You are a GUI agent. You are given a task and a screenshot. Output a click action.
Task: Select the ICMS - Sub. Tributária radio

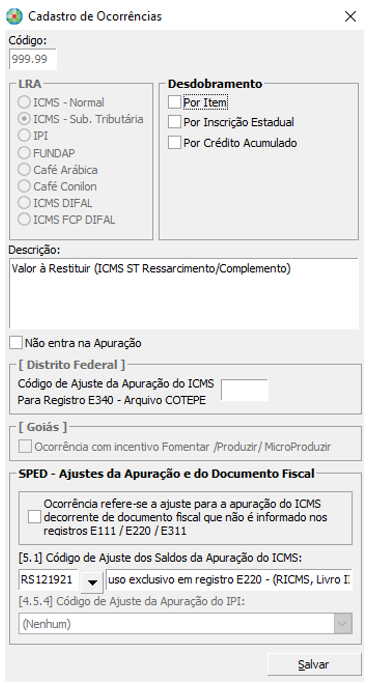click(24, 119)
